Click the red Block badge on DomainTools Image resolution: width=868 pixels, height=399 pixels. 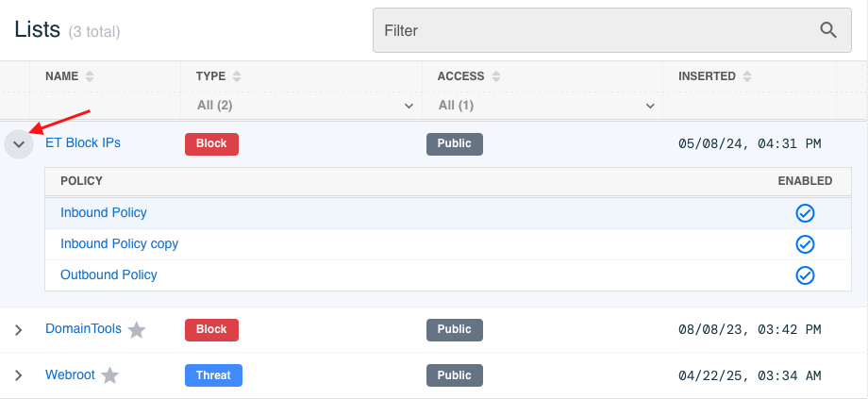click(x=211, y=330)
